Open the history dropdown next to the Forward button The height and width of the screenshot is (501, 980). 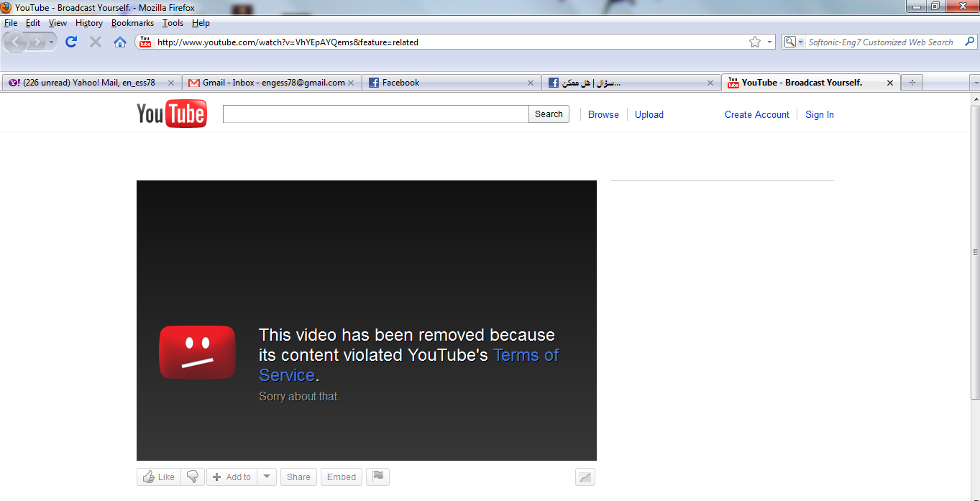52,42
